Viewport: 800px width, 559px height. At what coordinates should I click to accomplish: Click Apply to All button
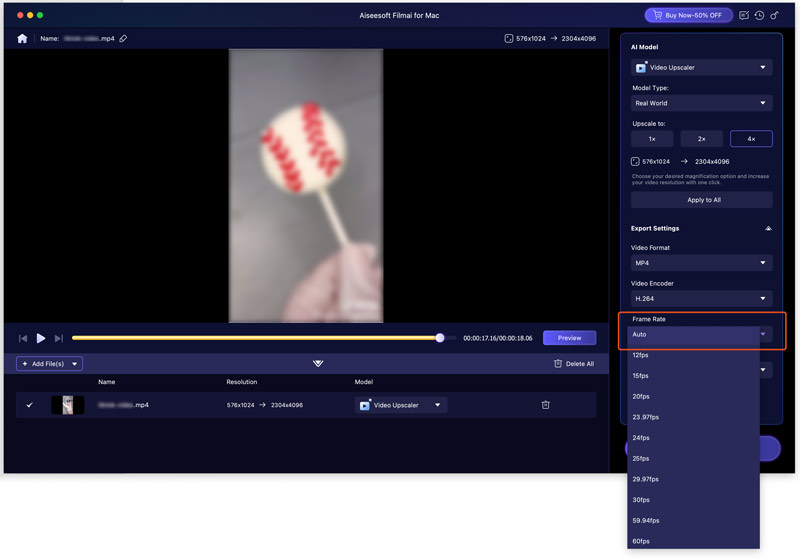[x=702, y=200]
